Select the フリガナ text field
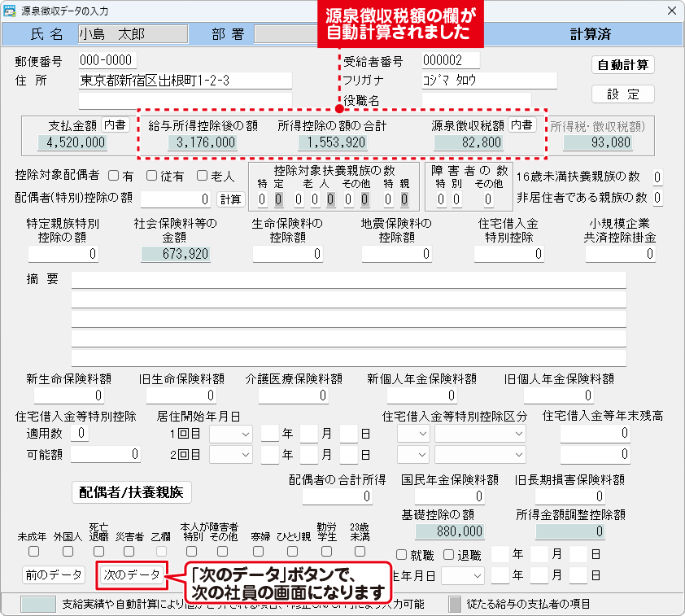The height and width of the screenshot is (616, 685). (488, 80)
